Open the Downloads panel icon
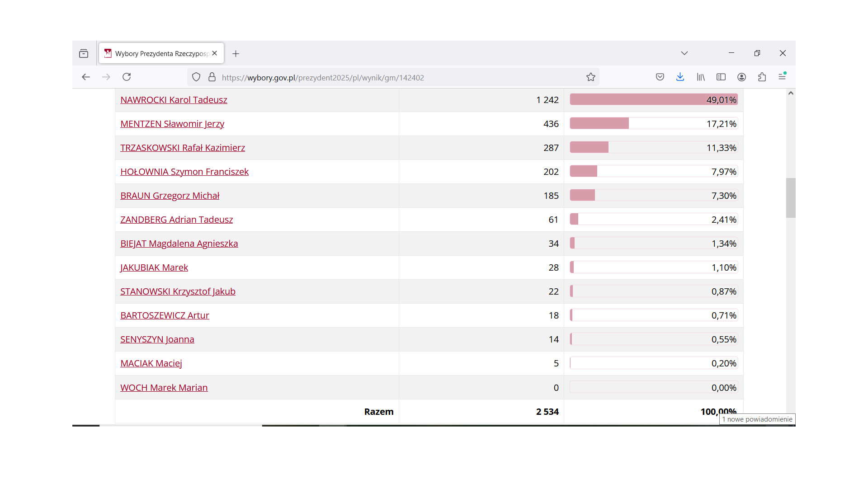The width and height of the screenshot is (868, 488). [x=680, y=77]
